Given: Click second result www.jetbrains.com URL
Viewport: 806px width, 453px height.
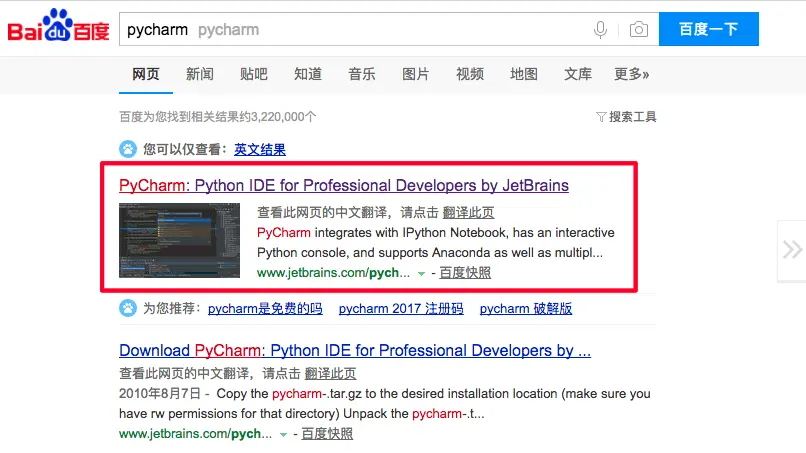Looking at the screenshot, I should (195, 434).
